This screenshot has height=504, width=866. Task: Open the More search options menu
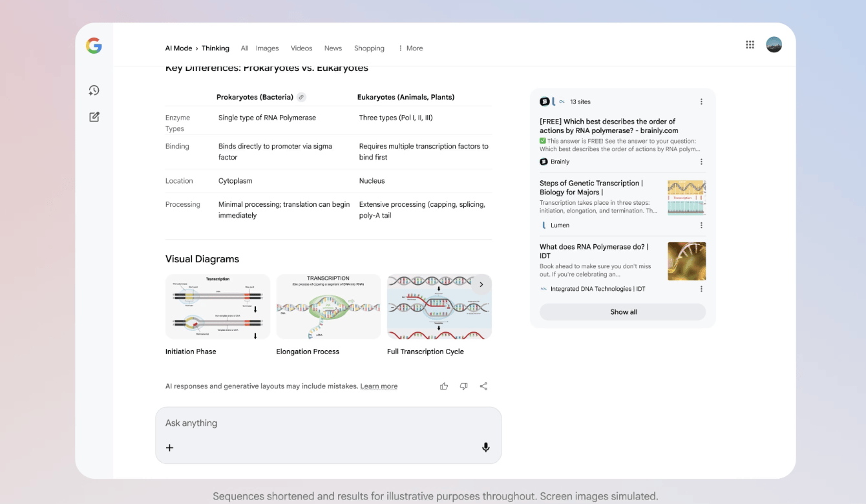[x=410, y=48]
